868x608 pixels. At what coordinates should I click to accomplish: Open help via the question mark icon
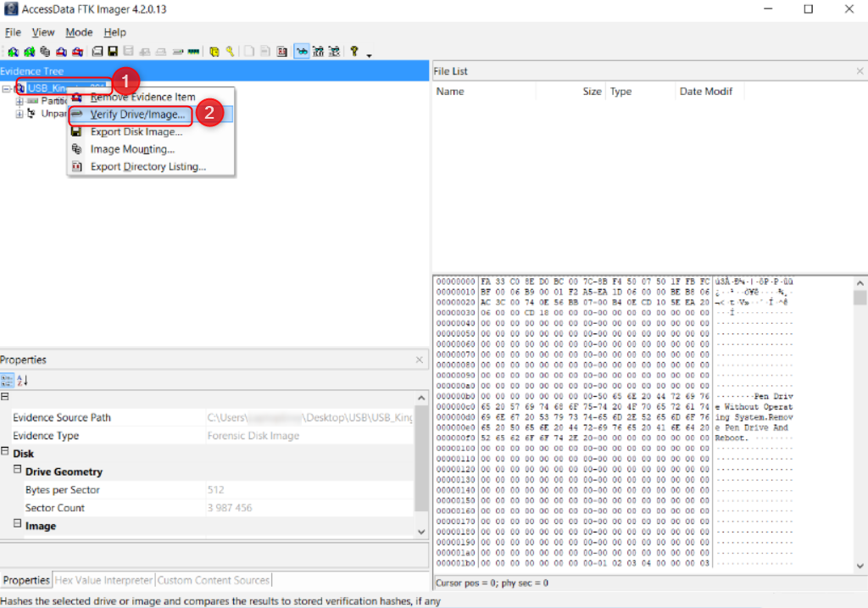coord(354,52)
